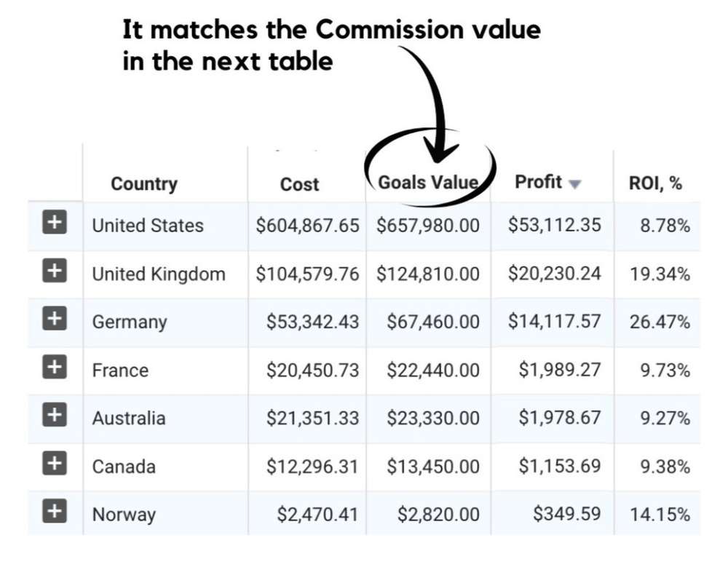The height and width of the screenshot is (562, 728).
Task: Sort by the Goals Value column header
Action: coord(427,183)
